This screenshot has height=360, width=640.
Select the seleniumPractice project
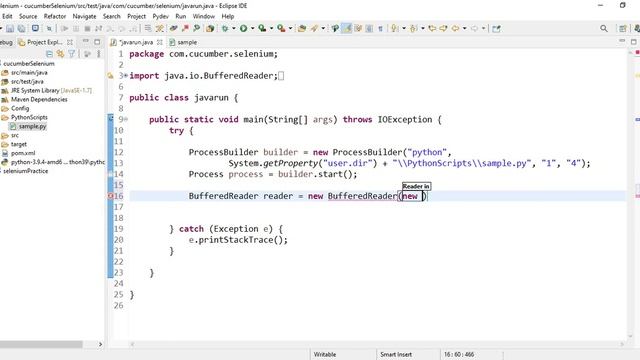[25, 171]
